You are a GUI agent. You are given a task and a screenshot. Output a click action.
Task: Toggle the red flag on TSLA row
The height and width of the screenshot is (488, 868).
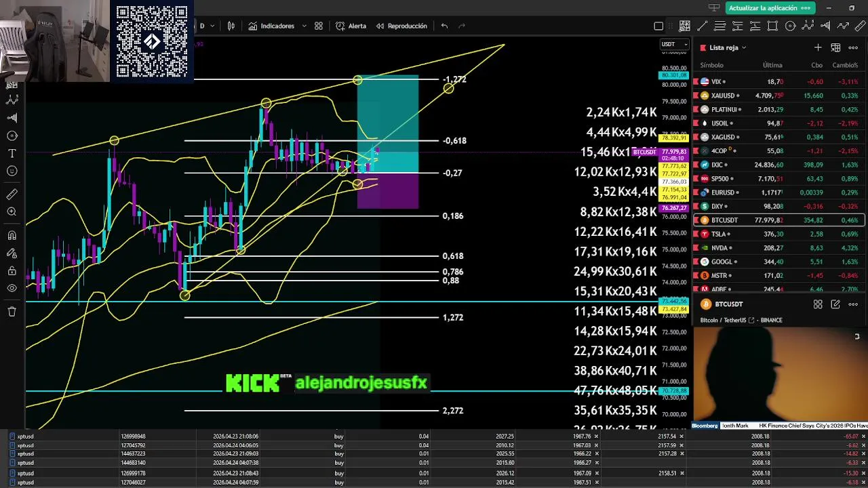tap(696, 234)
